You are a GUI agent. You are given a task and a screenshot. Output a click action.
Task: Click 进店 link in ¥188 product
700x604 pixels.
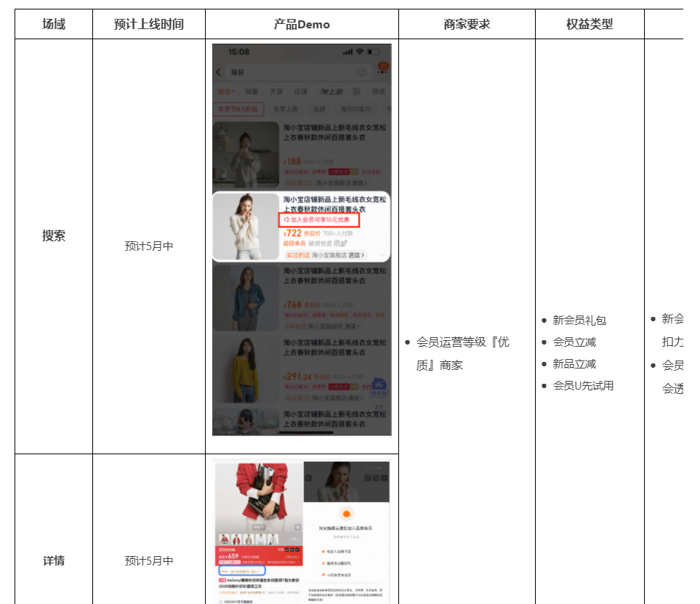[359, 183]
